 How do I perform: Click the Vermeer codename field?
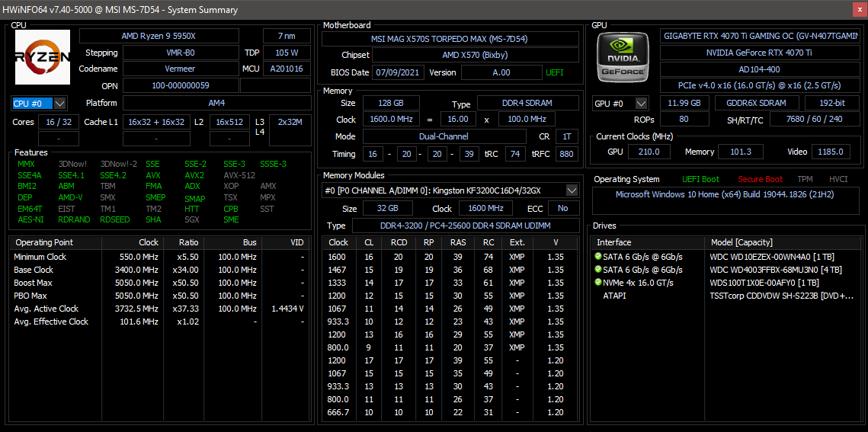tap(181, 69)
